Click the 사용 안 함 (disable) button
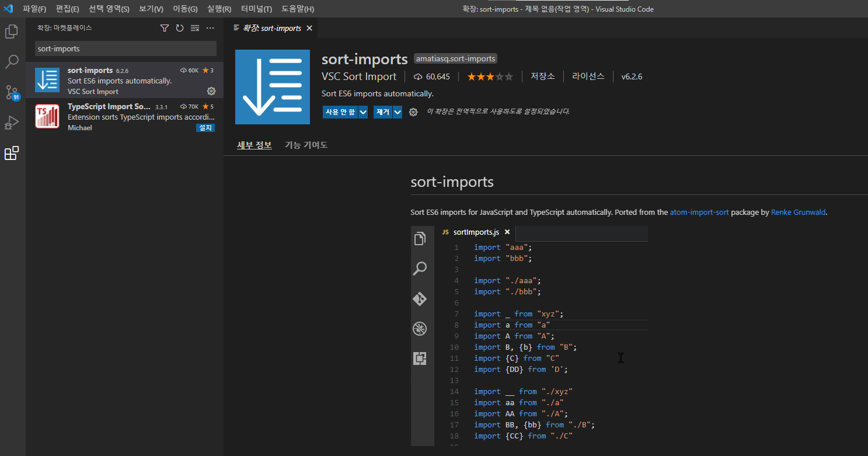This screenshot has width=868, height=456. (340, 112)
